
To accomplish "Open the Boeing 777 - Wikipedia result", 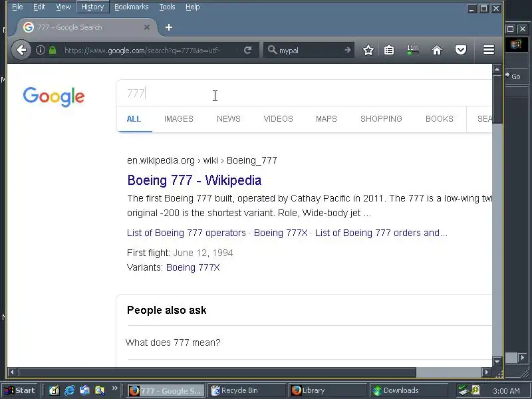I will coord(194,180).
